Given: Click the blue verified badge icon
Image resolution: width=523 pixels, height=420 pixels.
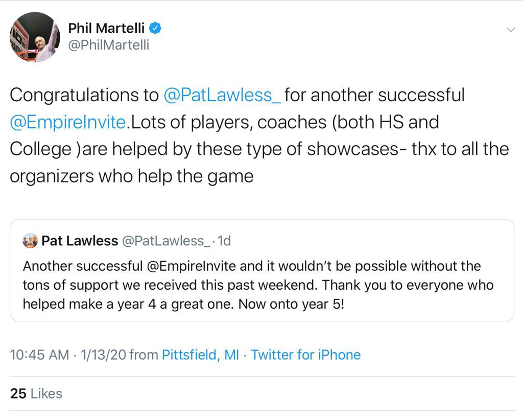Looking at the screenshot, I should (x=155, y=28).
